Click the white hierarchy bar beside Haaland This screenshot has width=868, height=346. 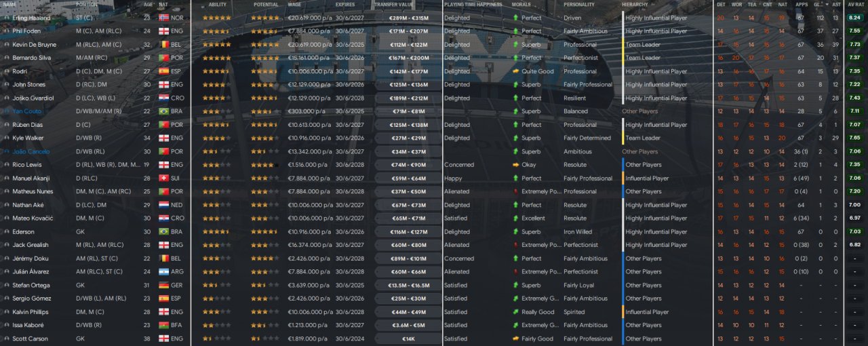coord(623,18)
